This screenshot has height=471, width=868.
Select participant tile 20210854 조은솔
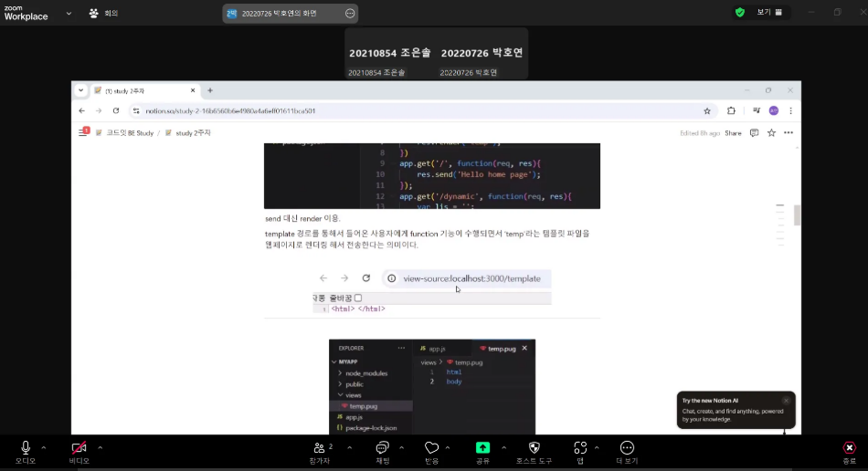coord(390,53)
